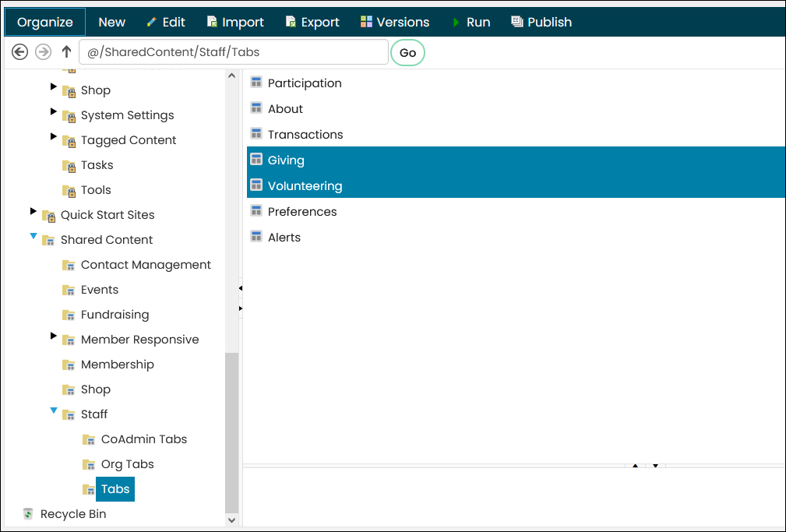Select the Alerts content item
The image size is (786, 532).
click(x=284, y=237)
